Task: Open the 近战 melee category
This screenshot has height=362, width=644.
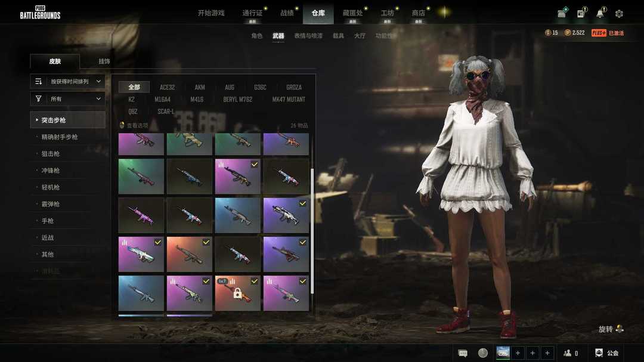Action: pyautogui.click(x=48, y=237)
